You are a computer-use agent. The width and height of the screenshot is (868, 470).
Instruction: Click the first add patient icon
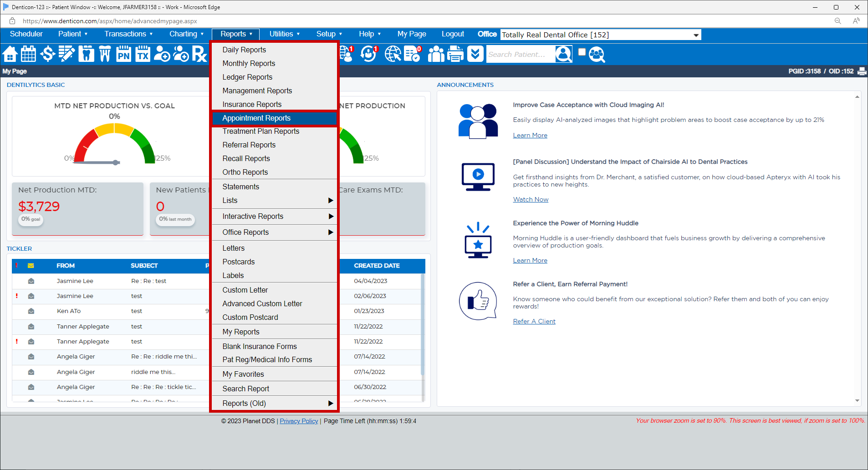click(162, 54)
